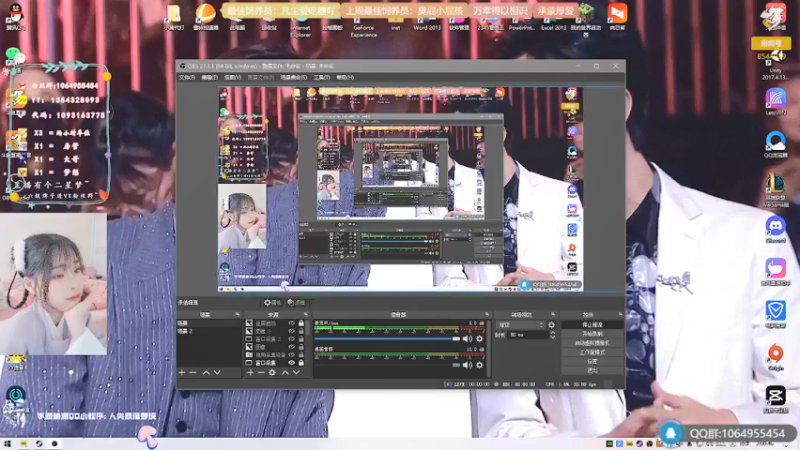Toggle visibility eye of fourth source
This screenshot has width=800, height=450.
[x=291, y=347]
